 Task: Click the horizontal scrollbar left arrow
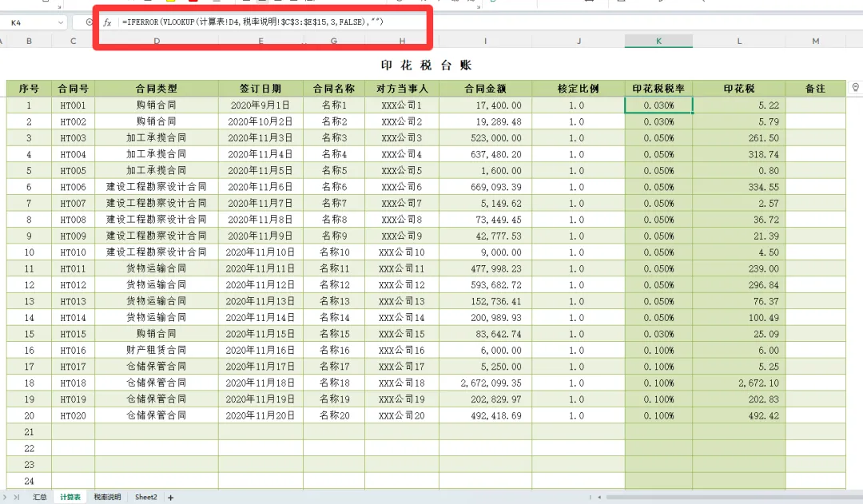599,498
